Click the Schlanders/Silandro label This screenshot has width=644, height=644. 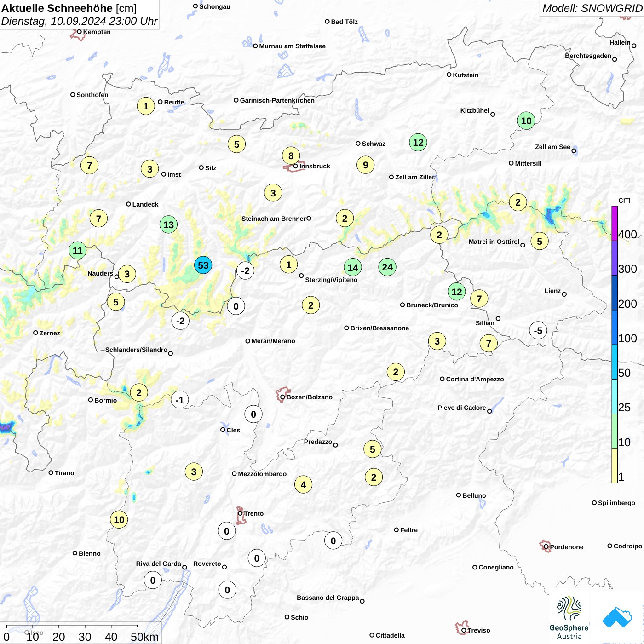click(x=136, y=350)
